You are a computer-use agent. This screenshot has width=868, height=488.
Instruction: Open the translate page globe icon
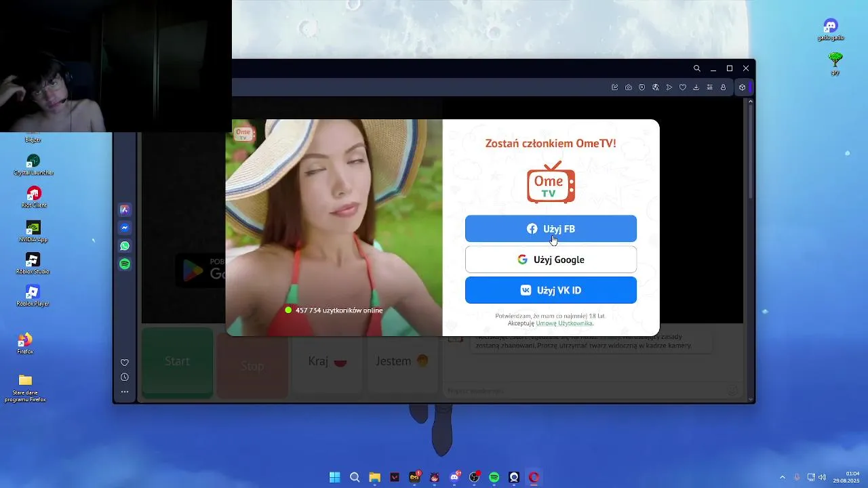click(656, 87)
